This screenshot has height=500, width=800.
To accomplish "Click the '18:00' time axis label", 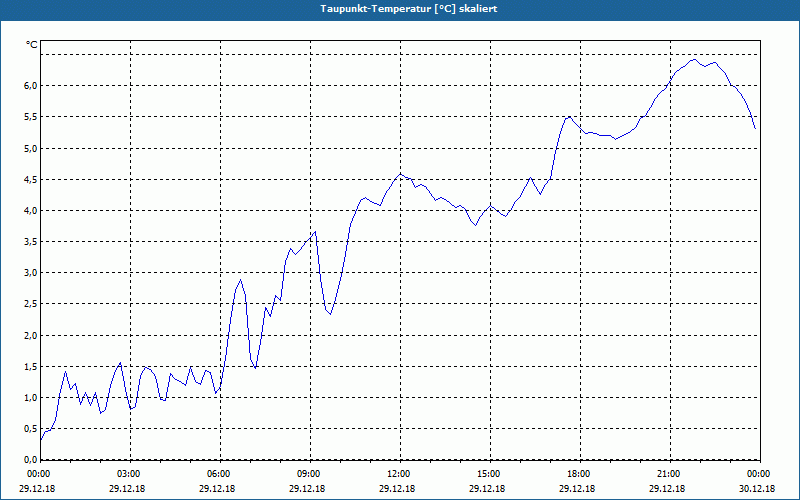I will (x=580, y=474).
